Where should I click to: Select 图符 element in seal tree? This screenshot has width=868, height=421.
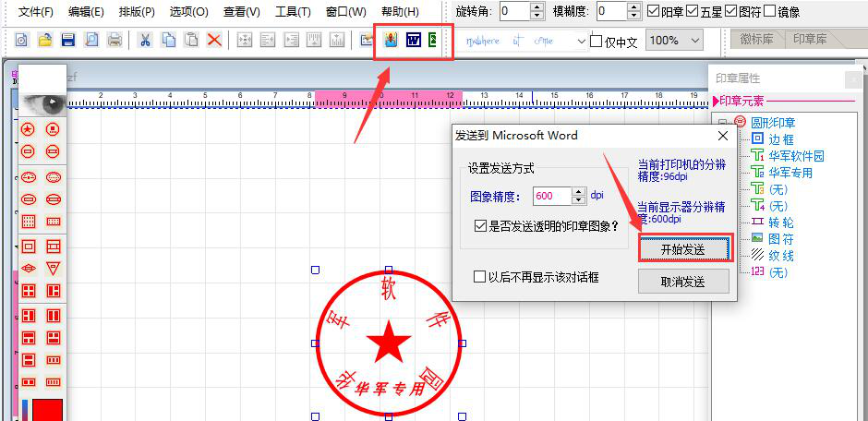click(781, 239)
